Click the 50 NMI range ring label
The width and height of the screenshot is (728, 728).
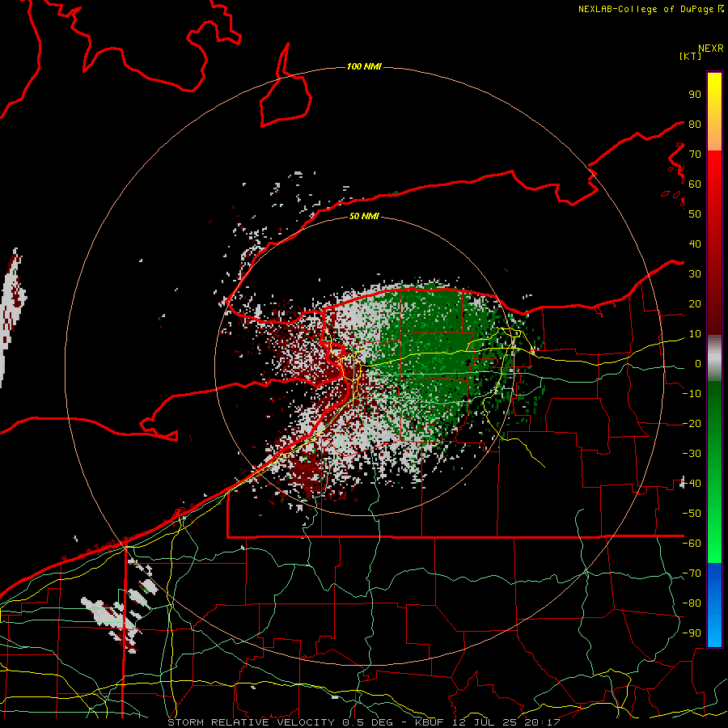pos(364,216)
